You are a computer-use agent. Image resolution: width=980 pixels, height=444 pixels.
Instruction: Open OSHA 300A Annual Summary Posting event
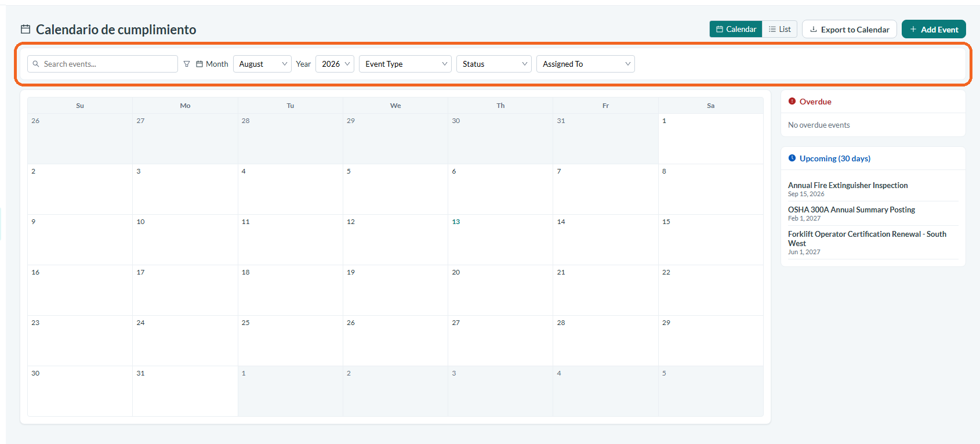[x=851, y=210]
